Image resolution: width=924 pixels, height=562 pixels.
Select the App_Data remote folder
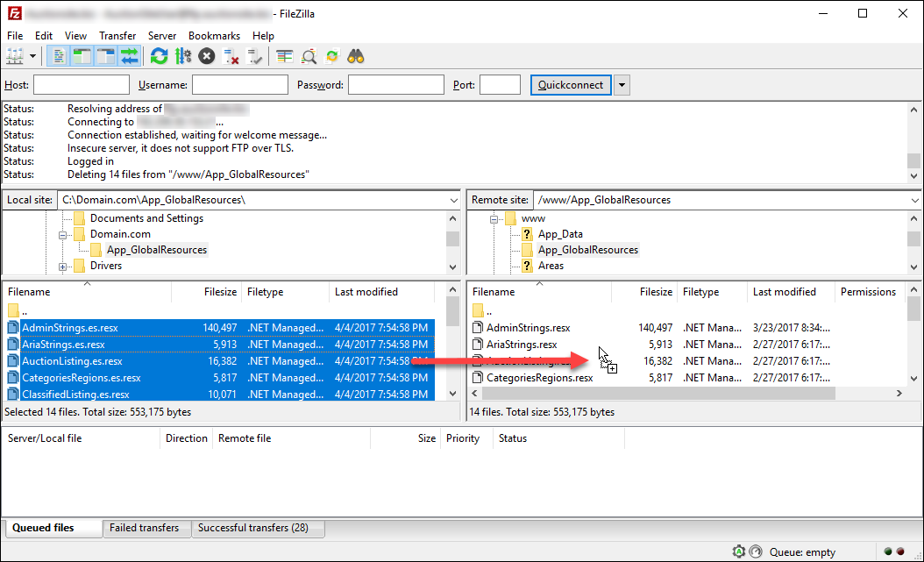pos(560,234)
